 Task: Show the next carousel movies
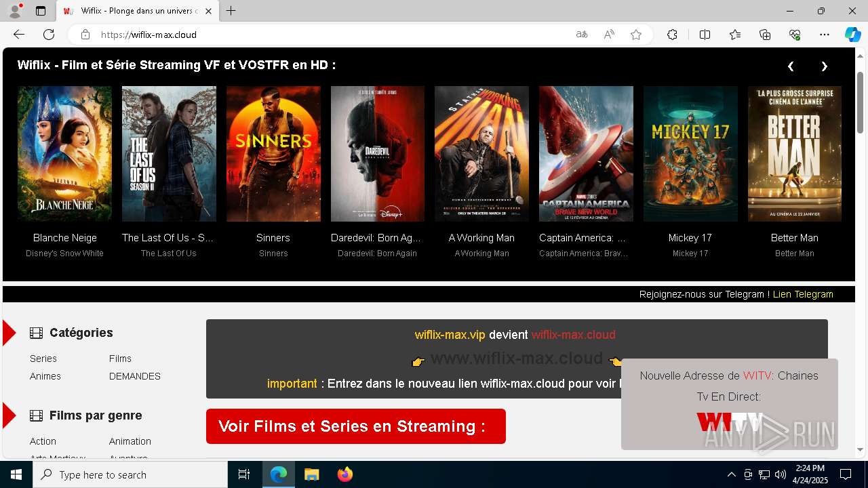[825, 66]
